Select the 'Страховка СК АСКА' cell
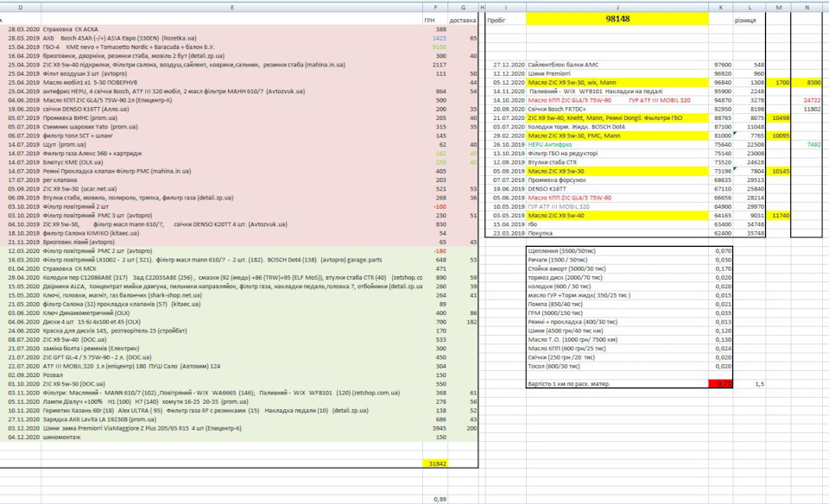 [x=232, y=29]
